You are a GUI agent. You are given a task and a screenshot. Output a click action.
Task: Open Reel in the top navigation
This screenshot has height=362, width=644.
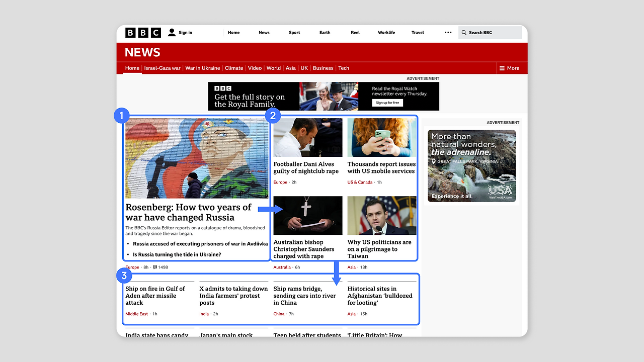pos(355,33)
